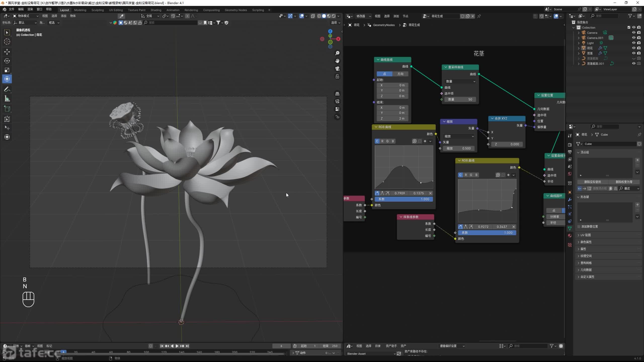Image resolution: width=644 pixels, height=362 pixels.
Task: Click the Add Cube tool icon
Action: point(7,109)
